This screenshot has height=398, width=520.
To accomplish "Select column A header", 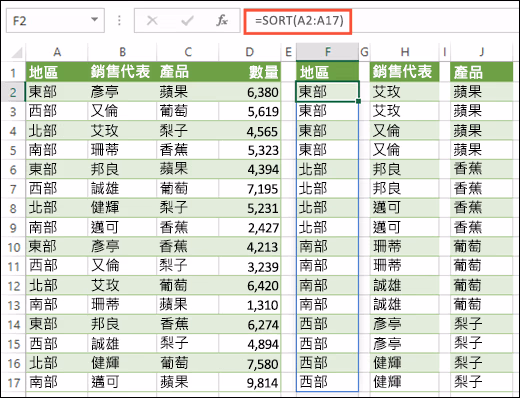I will 57,52.
